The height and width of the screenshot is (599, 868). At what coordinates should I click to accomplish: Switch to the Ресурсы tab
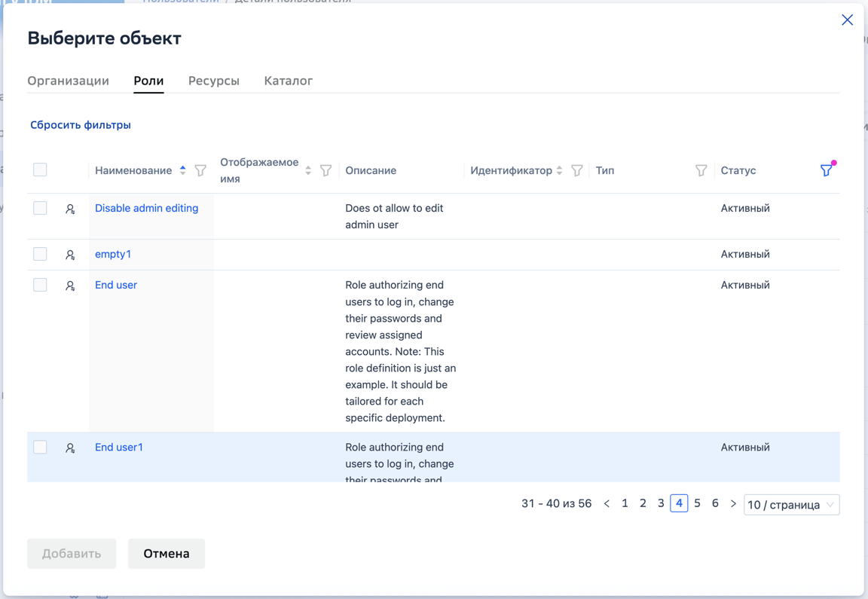pos(214,81)
